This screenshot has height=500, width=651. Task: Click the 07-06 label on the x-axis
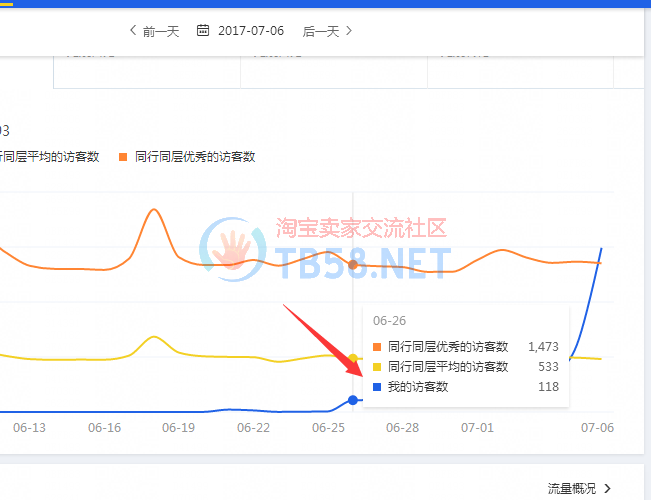click(598, 427)
